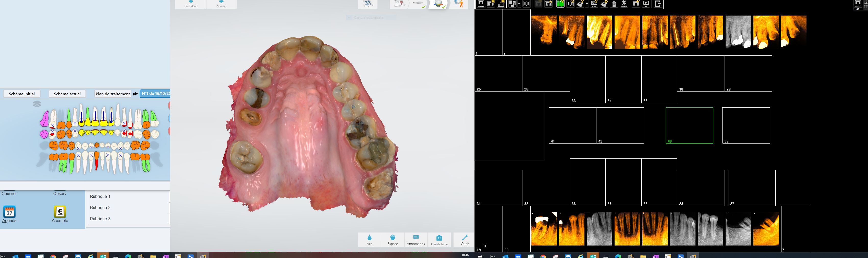Click the TWAIN import icon
The width and height of the screenshot is (868, 258).
tap(624, 4)
